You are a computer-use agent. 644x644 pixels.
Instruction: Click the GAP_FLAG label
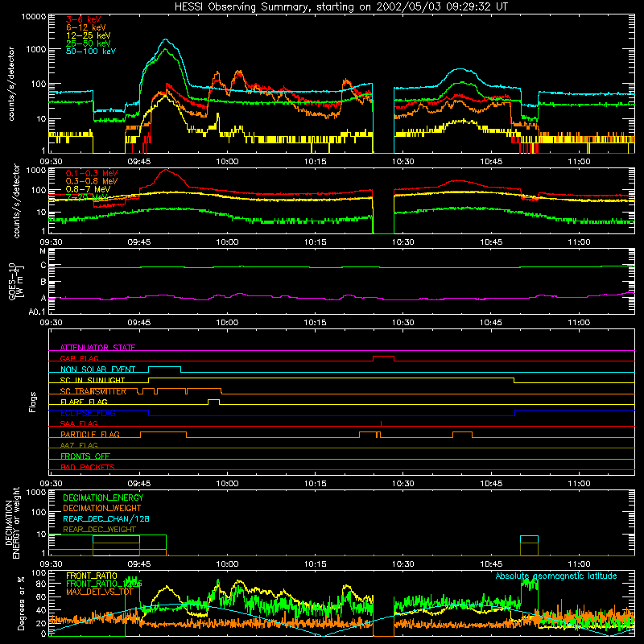click(79, 358)
